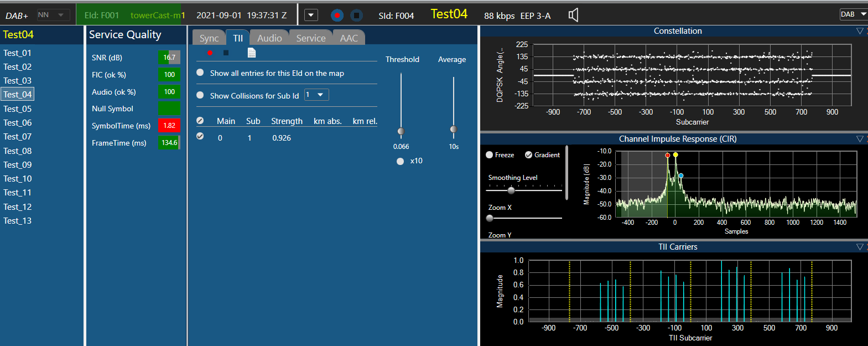Viewport: 868px width, 346px height.
Task: Select service Test_10 in the list
Action: pyautogui.click(x=17, y=179)
